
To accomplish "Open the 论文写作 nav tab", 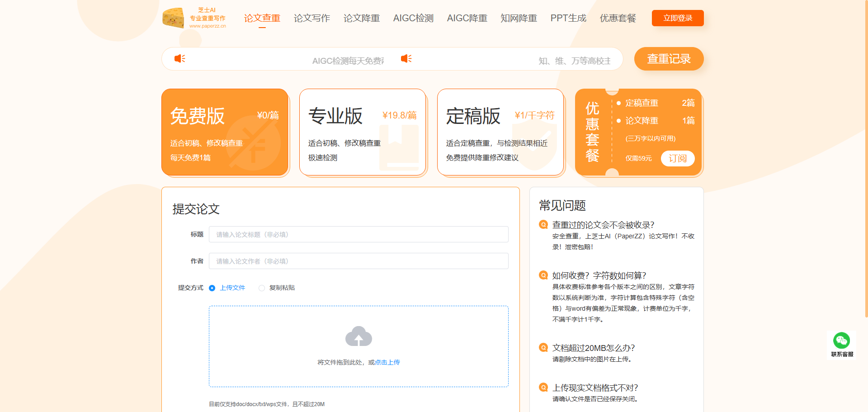I will tap(312, 18).
